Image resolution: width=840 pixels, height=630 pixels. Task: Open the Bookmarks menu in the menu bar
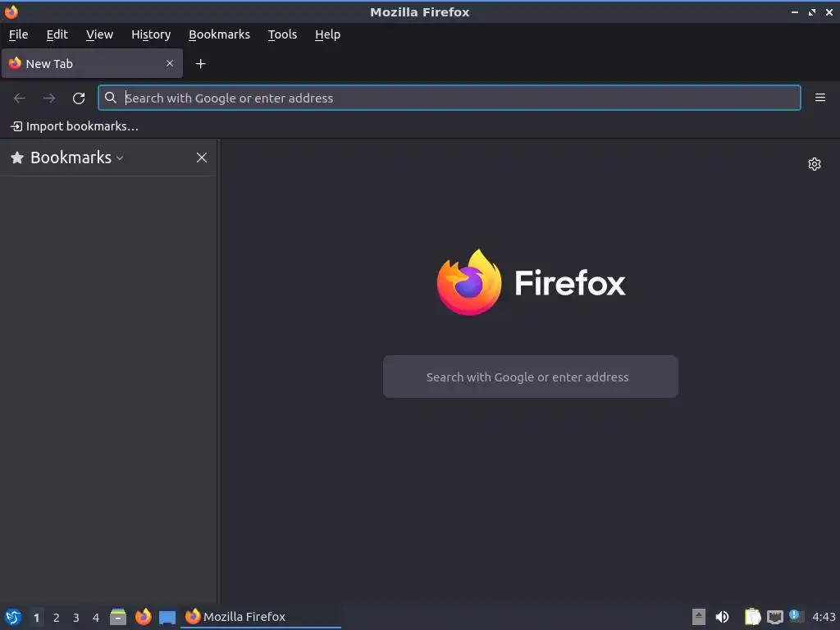click(x=219, y=34)
